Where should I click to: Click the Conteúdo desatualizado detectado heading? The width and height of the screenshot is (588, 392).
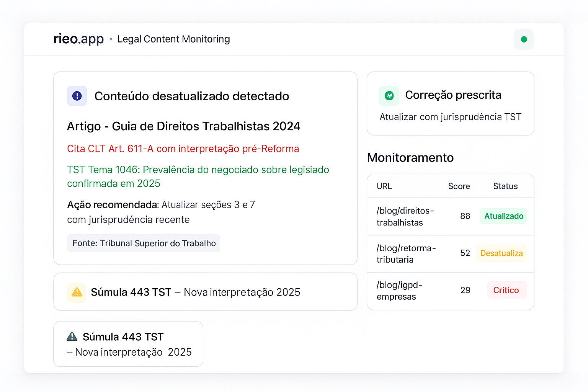coord(192,96)
